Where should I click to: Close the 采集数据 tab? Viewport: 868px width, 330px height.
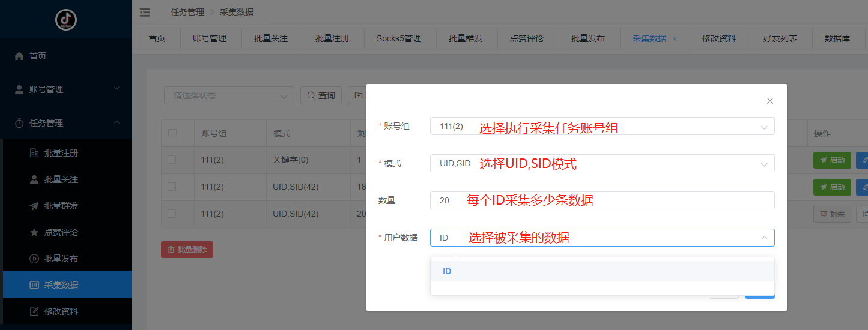coord(675,38)
